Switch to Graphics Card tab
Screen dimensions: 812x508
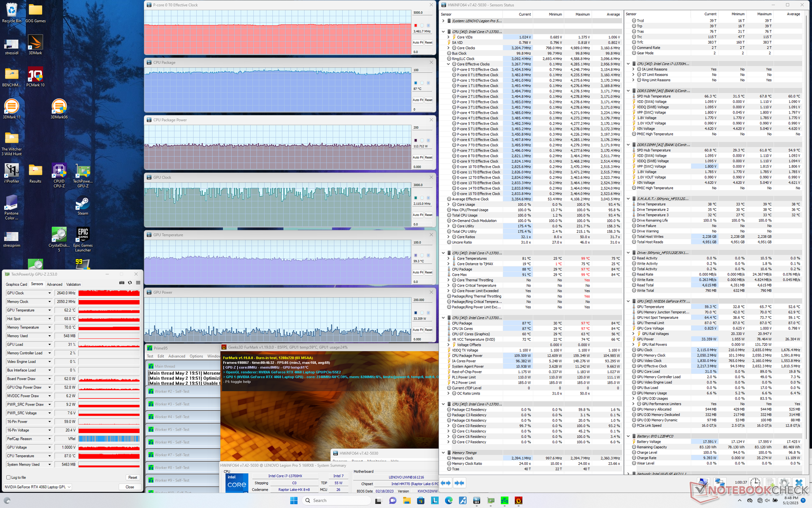click(x=16, y=284)
